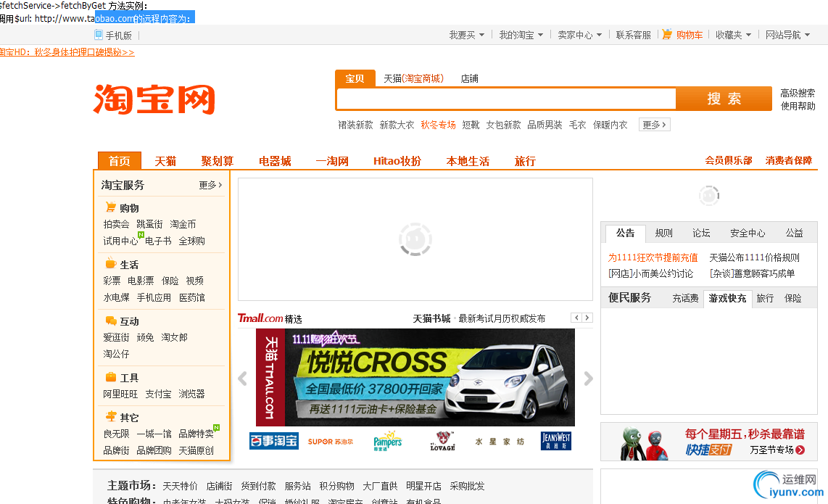Viewport: 828px width, 504px height.
Task: Select the previous 天猫书城 news item arrow
Action: click(576, 318)
